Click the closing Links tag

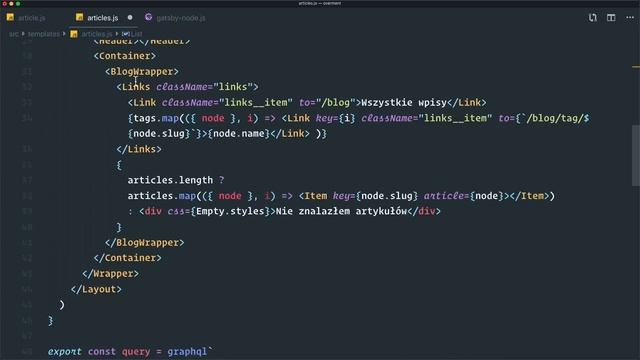[139, 149]
